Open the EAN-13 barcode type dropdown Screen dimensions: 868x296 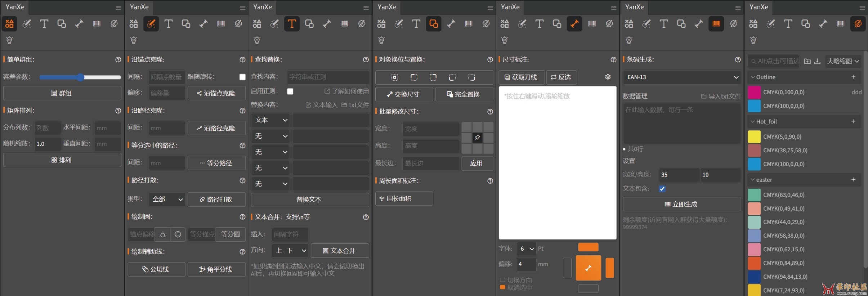click(x=682, y=77)
